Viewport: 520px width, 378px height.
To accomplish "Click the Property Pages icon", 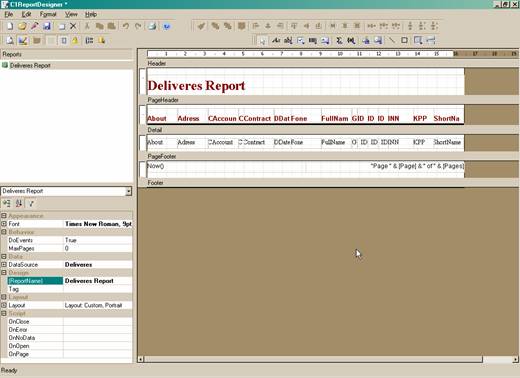I will (31, 203).
